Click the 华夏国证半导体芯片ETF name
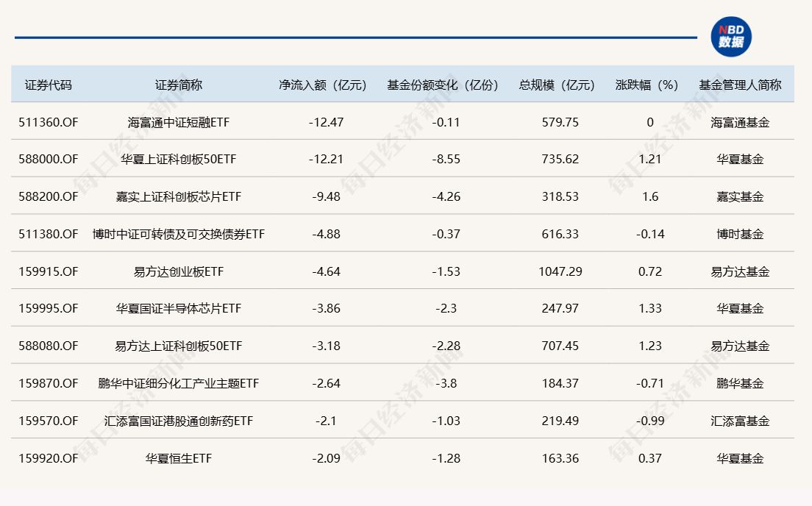Screen dimensions: 812x506 pos(179,308)
